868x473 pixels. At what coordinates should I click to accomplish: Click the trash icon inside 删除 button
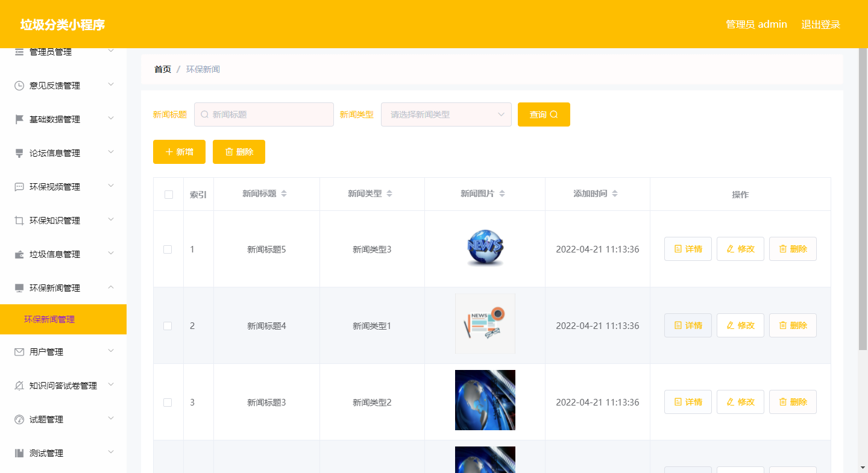click(230, 151)
